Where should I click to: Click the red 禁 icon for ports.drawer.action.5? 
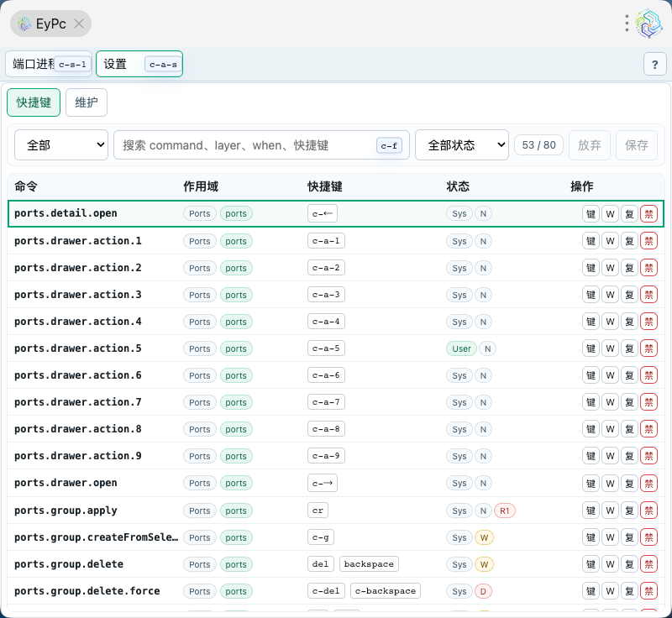pos(648,348)
